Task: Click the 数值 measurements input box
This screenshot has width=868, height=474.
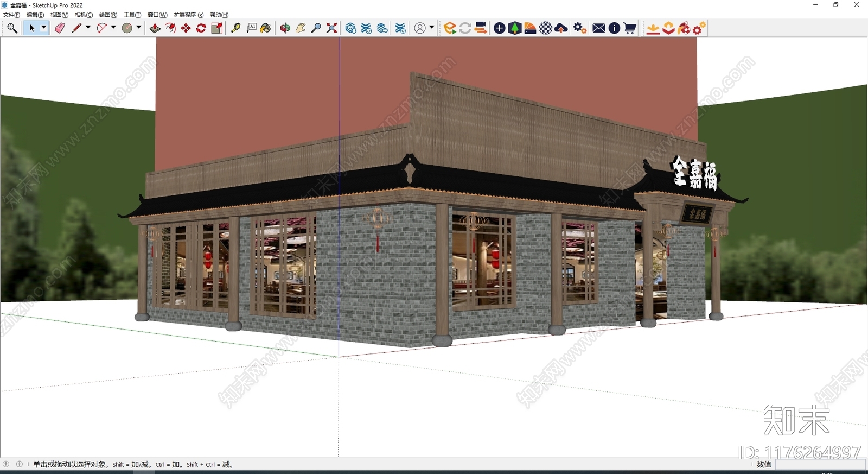Action: (820, 465)
